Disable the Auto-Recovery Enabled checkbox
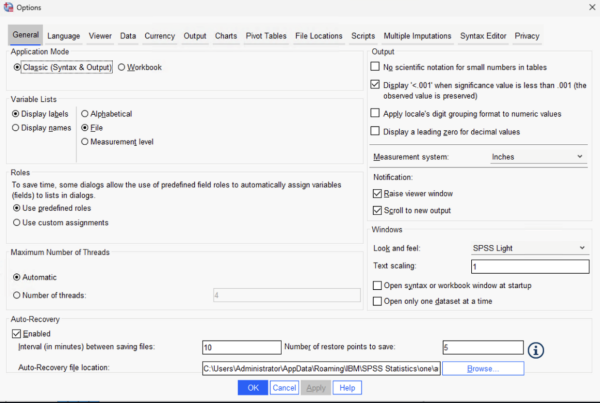This screenshot has height=403, width=600. coord(17,333)
